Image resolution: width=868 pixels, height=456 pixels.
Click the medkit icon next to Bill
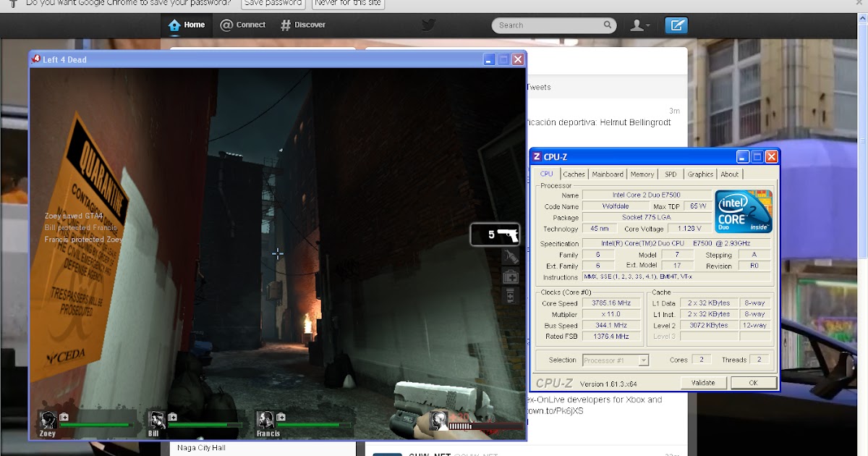(172, 417)
